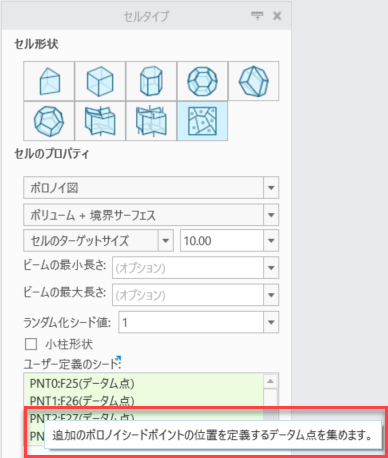This screenshot has width=388, height=458.
Task: Select the truncated octahedron cell shape
Action: [202, 81]
